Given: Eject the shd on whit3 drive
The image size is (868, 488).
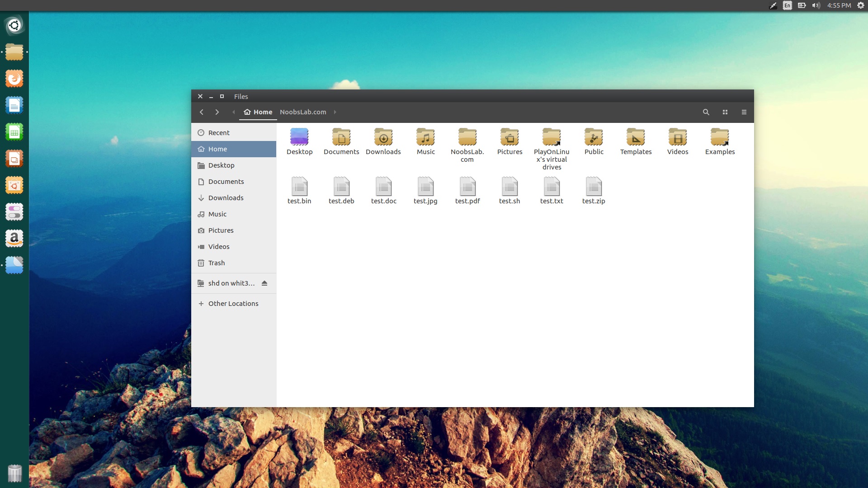Looking at the screenshot, I should pos(264,283).
